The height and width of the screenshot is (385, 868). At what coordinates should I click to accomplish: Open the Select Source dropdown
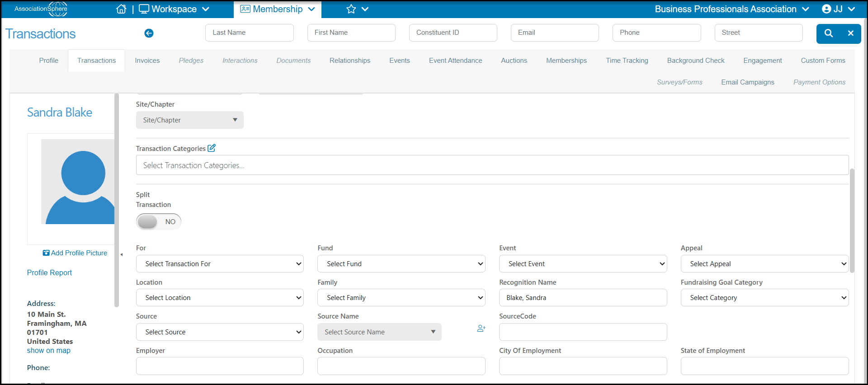(x=220, y=332)
